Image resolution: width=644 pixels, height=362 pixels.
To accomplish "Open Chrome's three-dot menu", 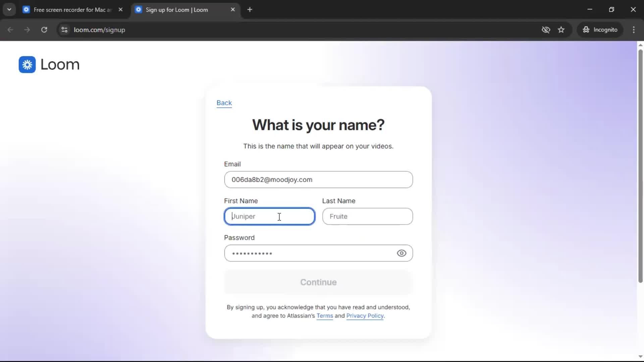I will point(634,29).
